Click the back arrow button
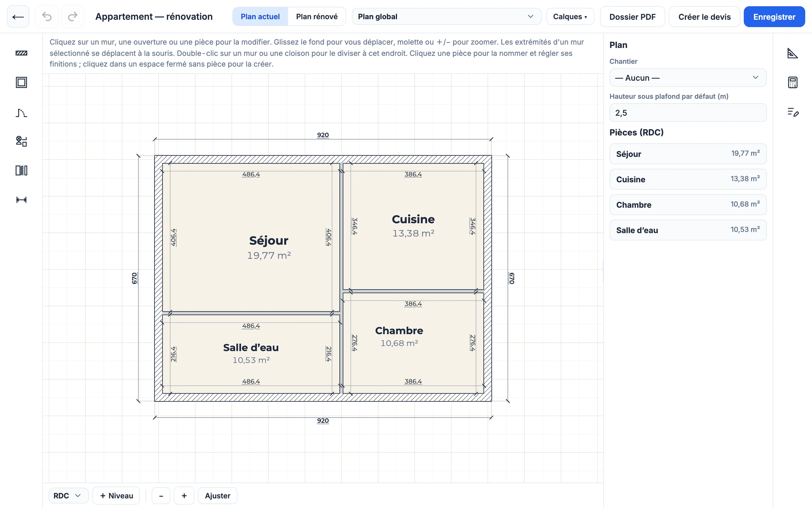812x508 pixels. click(18, 16)
